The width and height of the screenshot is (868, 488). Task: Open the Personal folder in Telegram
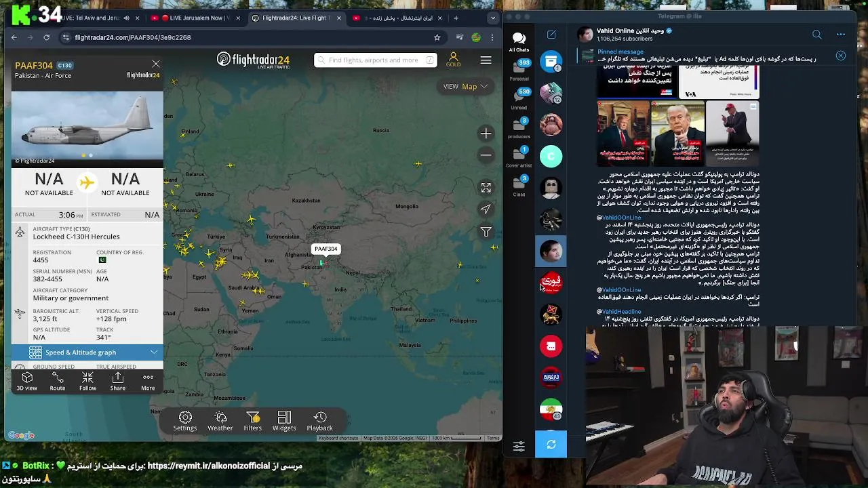(519, 69)
